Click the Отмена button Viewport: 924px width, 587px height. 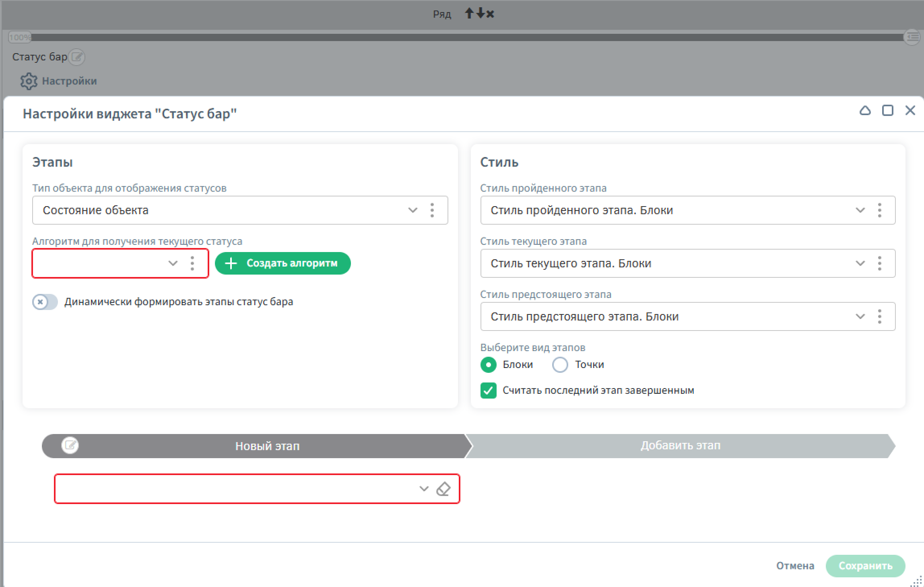[795, 566]
